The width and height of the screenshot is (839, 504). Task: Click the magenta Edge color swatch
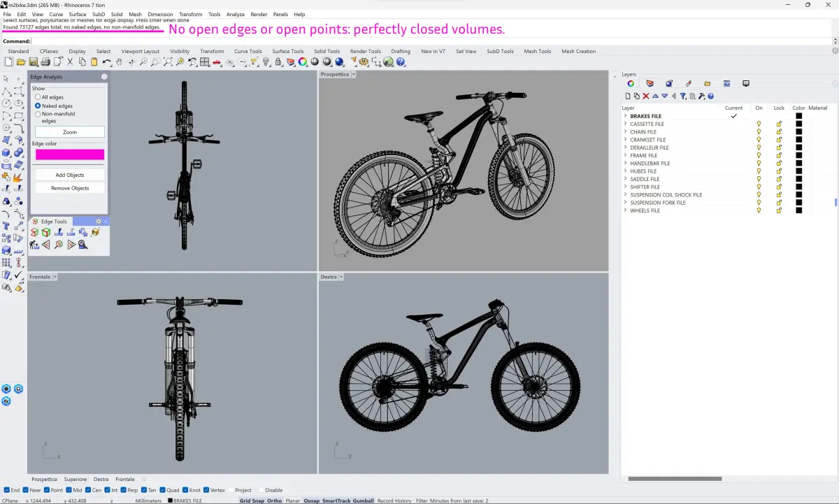(70, 154)
